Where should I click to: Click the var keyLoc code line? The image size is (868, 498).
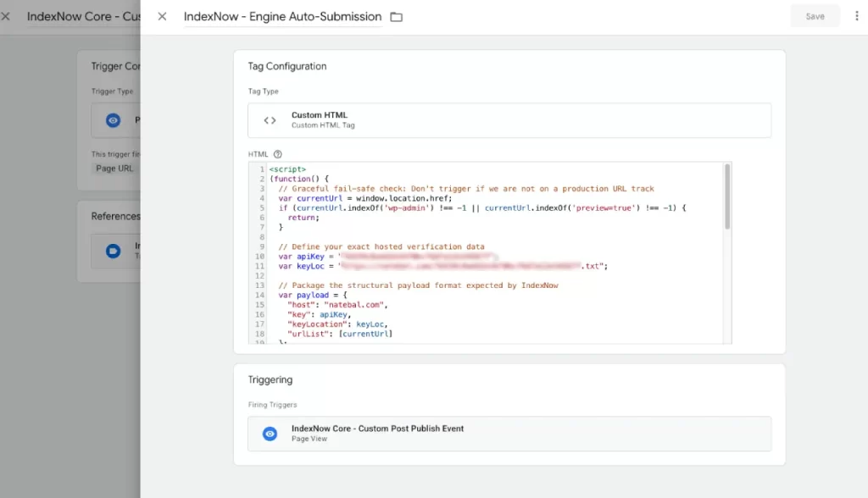coord(442,266)
